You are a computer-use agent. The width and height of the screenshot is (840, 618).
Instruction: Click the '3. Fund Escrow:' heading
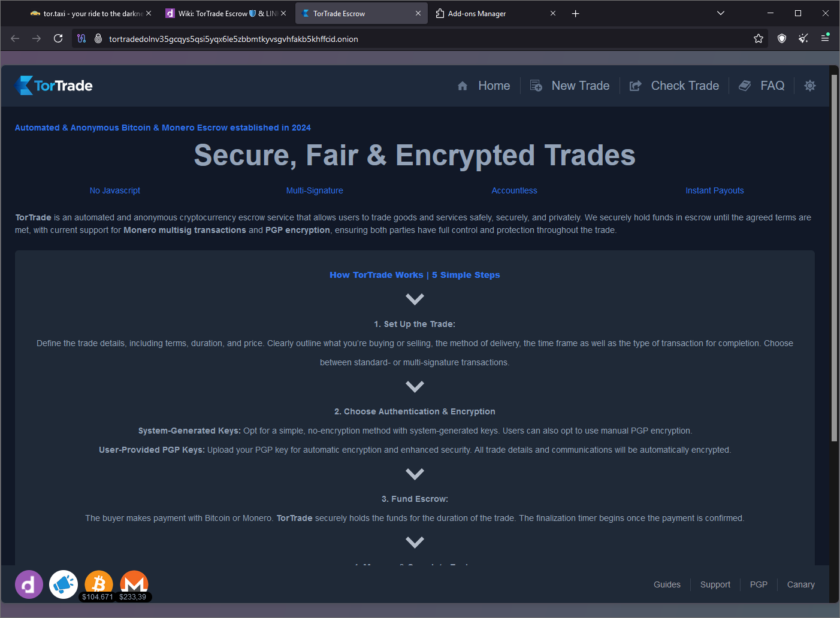[x=415, y=499]
